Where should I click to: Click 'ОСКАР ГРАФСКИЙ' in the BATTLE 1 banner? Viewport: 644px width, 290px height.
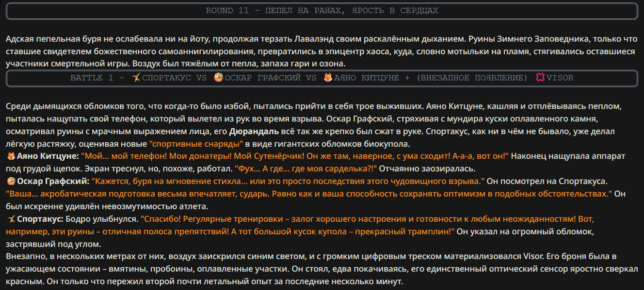tap(263, 78)
